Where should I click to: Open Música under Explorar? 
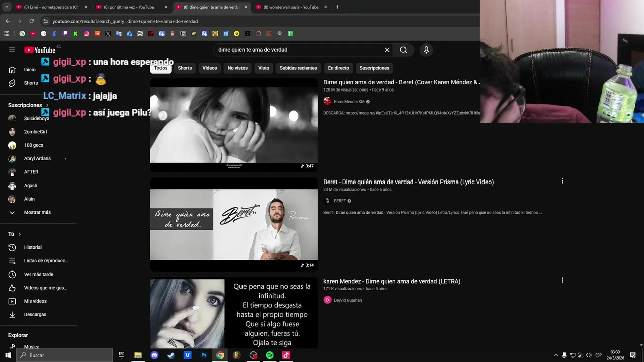click(x=31, y=347)
